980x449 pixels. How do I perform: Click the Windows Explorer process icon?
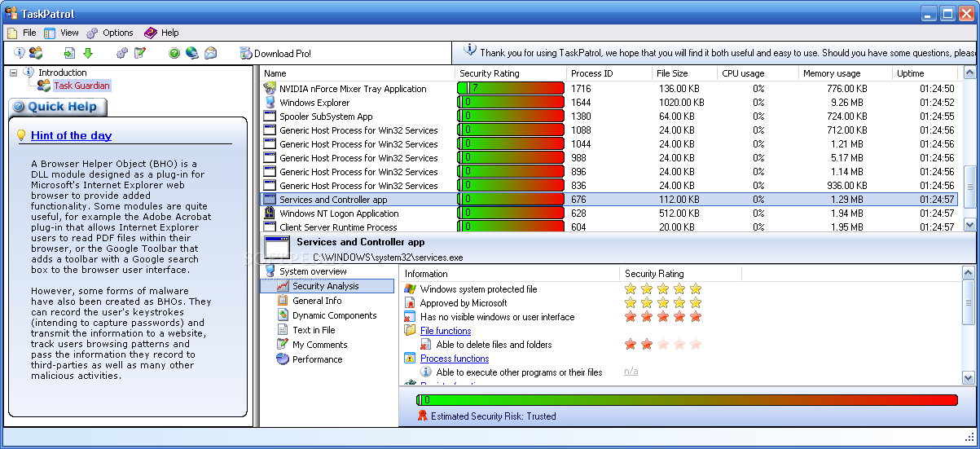click(270, 103)
